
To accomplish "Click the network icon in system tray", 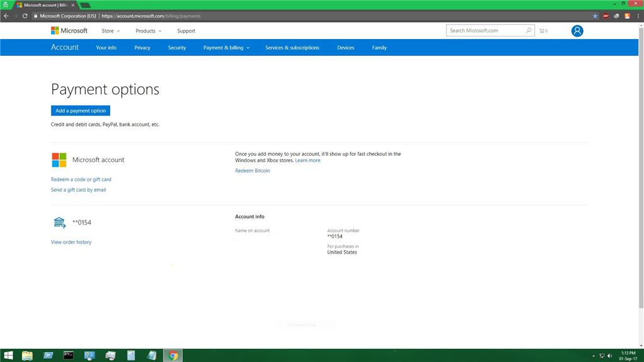I will coord(602,356).
